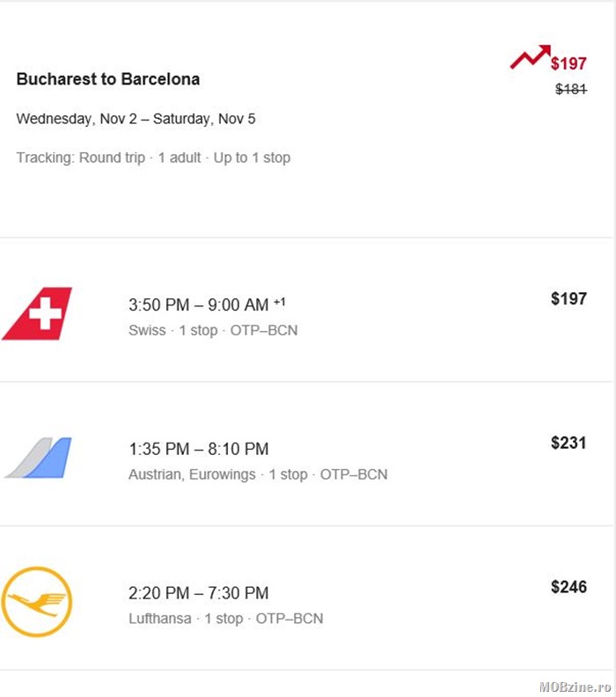Click Austrian, Eurowings 1 stop details
The width and height of the screenshot is (616, 697).
pyautogui.click(x=258, y=474)
